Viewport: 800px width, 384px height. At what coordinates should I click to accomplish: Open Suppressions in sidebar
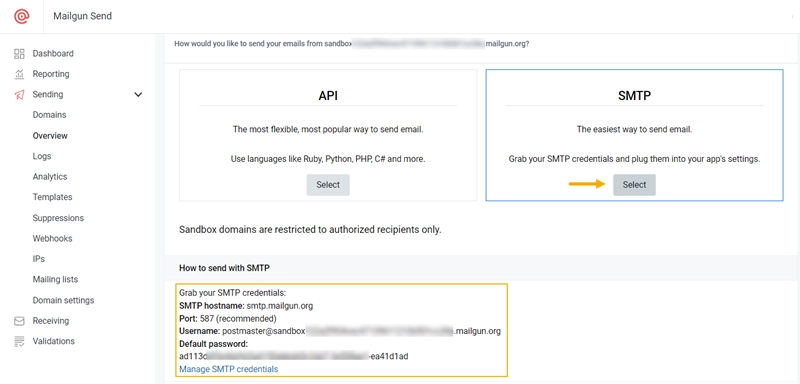coord(58,218)
